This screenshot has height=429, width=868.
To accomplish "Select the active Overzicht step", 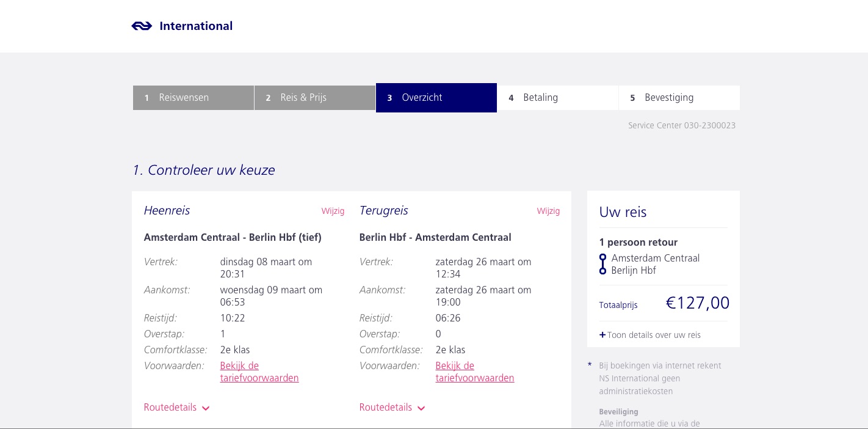I will pos(436,98).
